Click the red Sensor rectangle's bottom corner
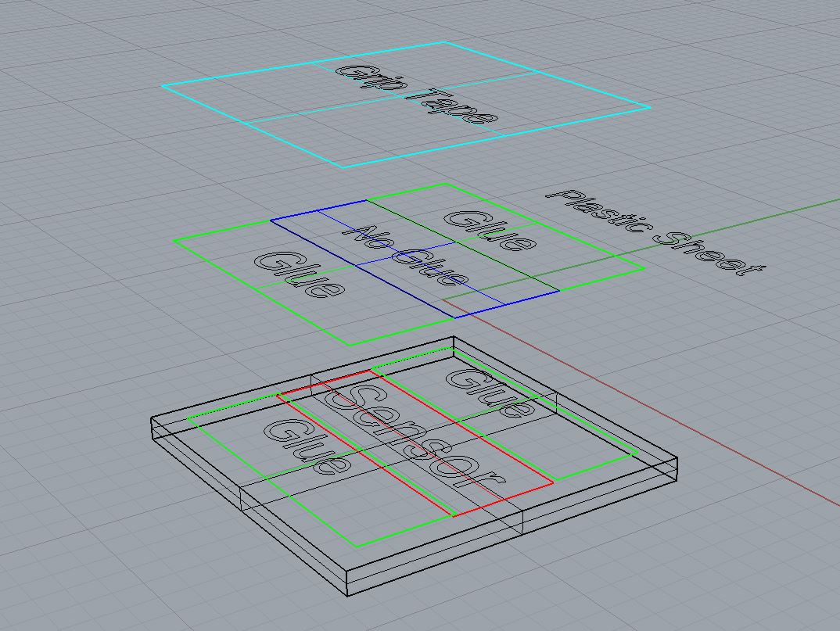Screen dimensions: 840x631 [x=454, y=516]
